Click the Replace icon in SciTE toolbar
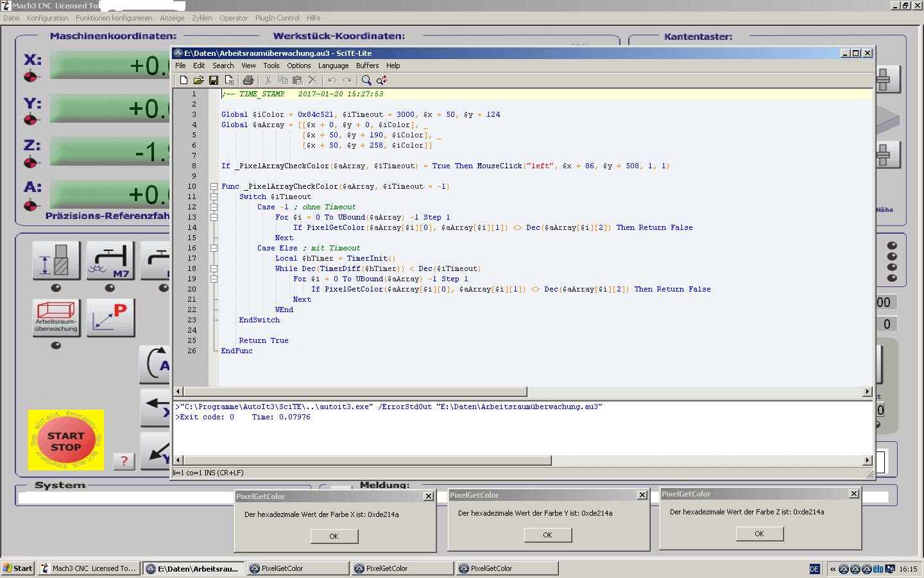This screenshot has height=578, width=924. (x=382, y=80)
